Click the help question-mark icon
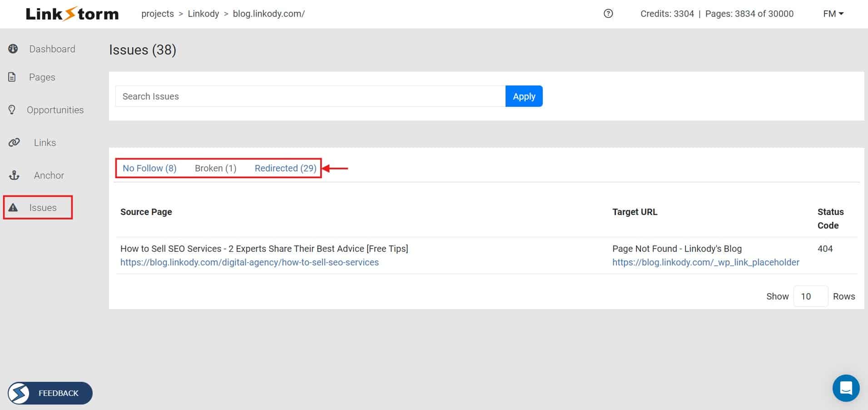Viewport: 868px width, 410px height. 608,14
